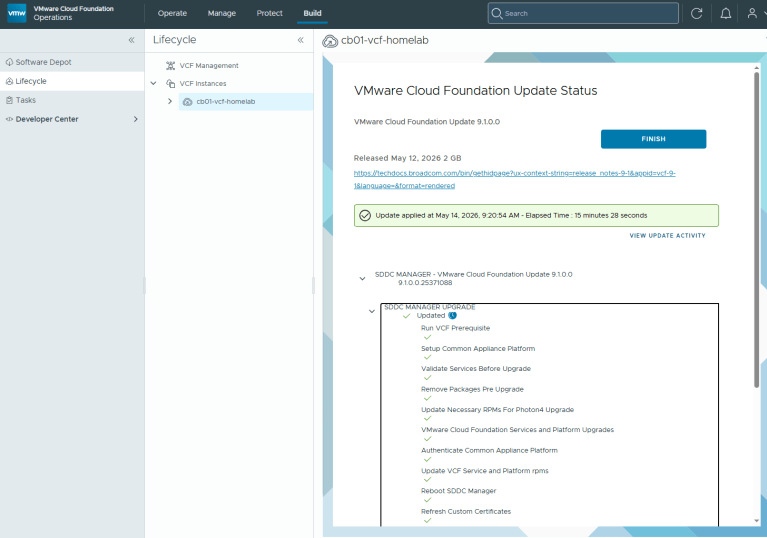Select VCF Instances tree item

pos(203,84)
